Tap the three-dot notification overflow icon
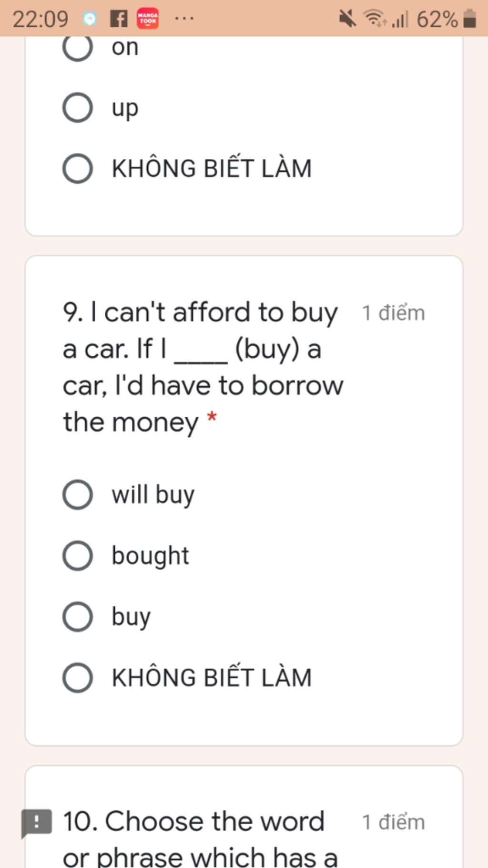488x868 pixels. [184, 19]
